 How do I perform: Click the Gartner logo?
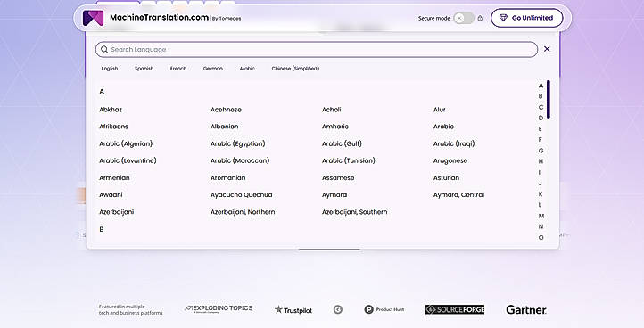(x=526, y=309)
